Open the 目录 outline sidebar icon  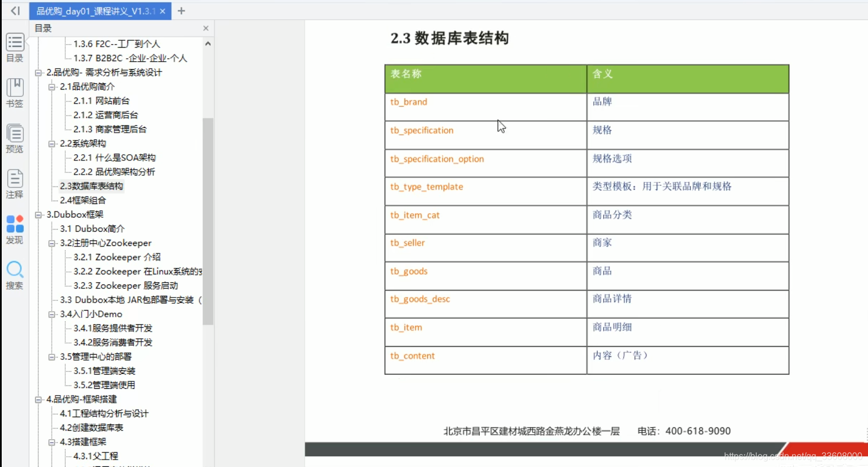coord(15,48)
